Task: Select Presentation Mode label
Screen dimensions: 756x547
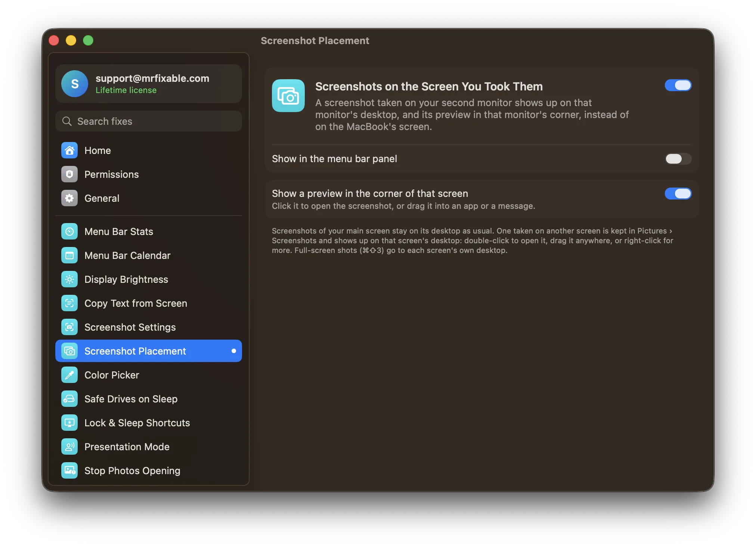Action: click(x=127, y=447)
